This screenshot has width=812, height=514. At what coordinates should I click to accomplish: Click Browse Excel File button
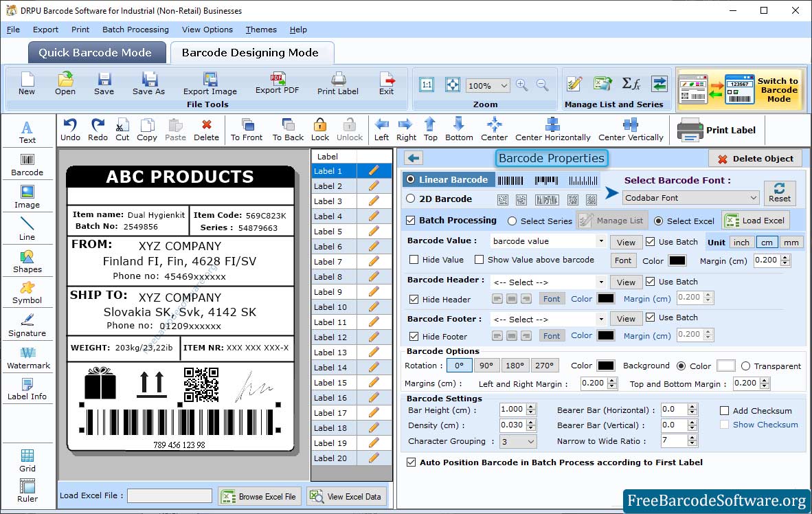pos(259,496)
